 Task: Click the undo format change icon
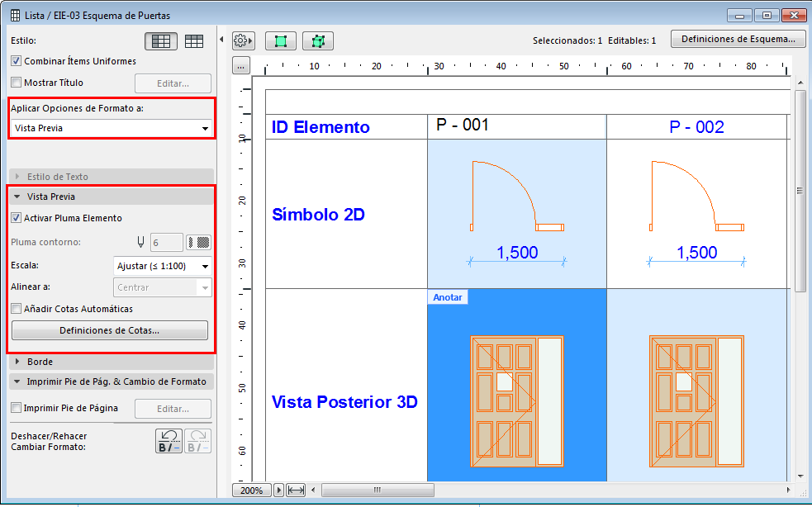point(169,441)
